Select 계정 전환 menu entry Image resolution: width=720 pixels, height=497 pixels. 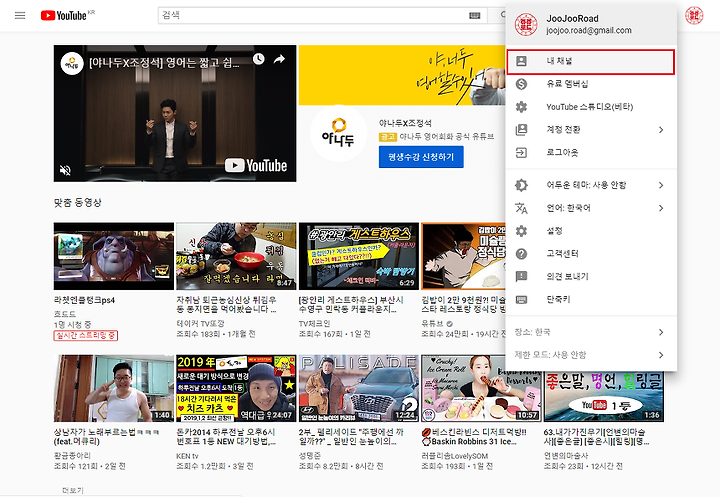[591, 130]
